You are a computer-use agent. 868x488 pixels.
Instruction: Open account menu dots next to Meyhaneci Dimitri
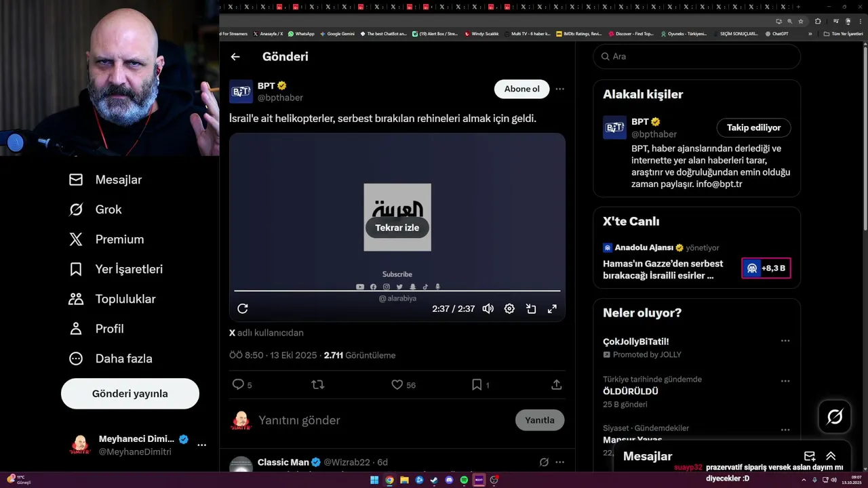201,445
